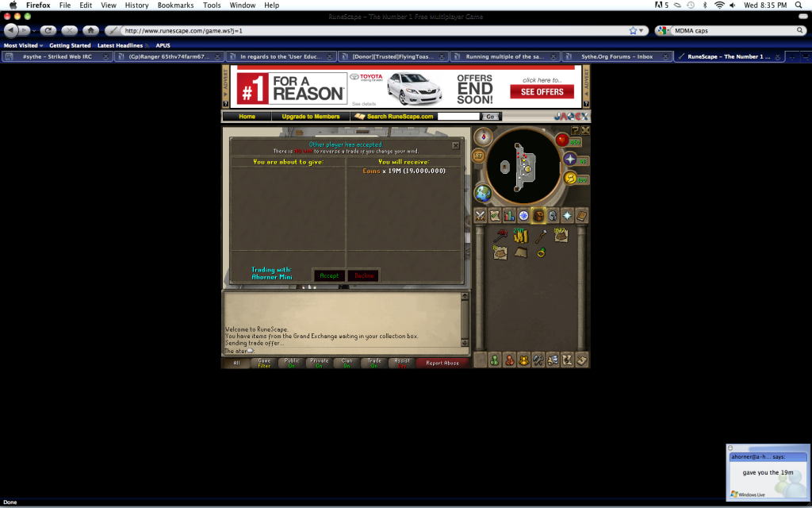Decline the trade offer
The image size is (812, 508).
(364, 275)
